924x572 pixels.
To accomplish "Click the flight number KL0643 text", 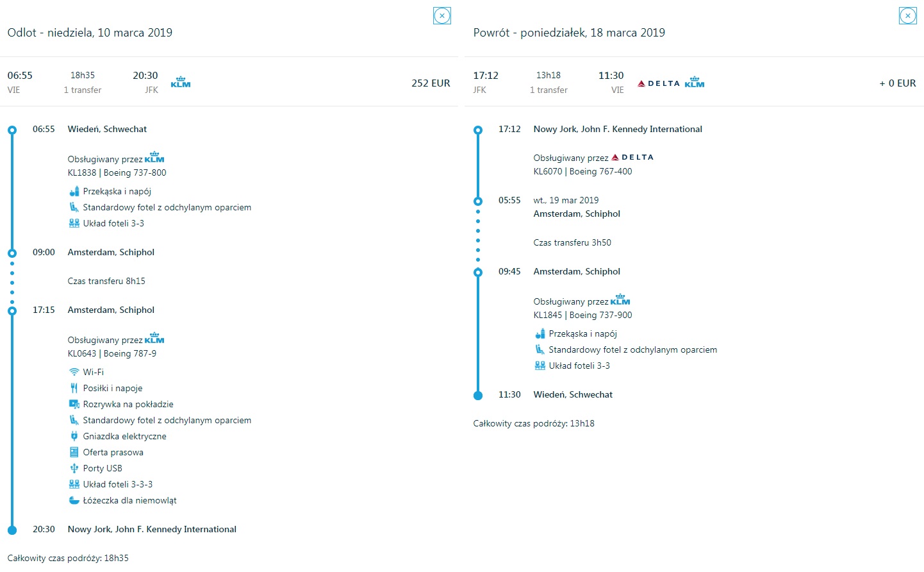I will pos(82,353).
